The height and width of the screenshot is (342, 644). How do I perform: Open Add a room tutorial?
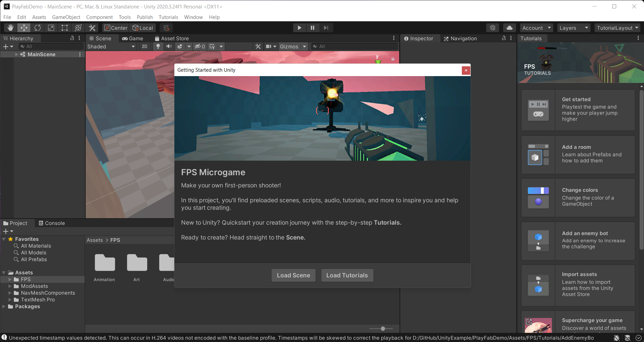[578, 155]
